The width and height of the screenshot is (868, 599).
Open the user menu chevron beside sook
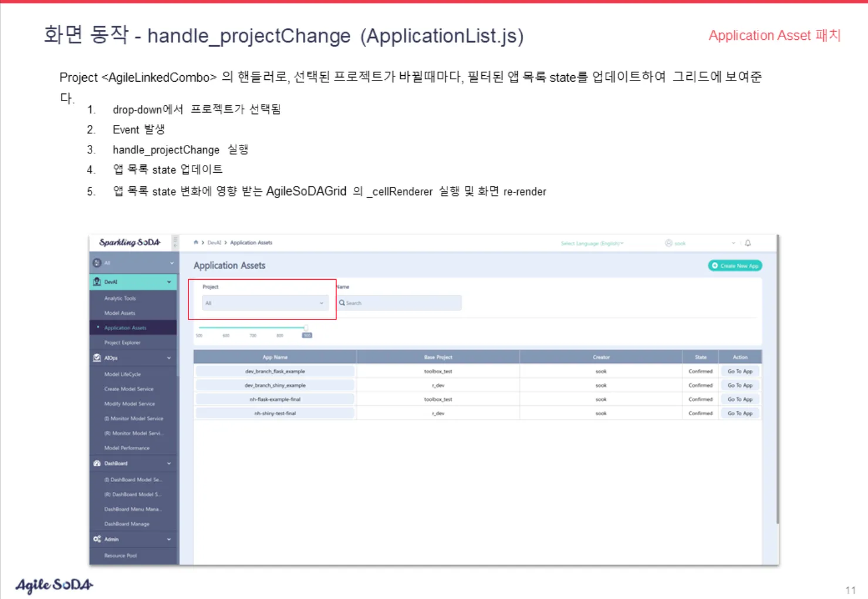(733, 243)
